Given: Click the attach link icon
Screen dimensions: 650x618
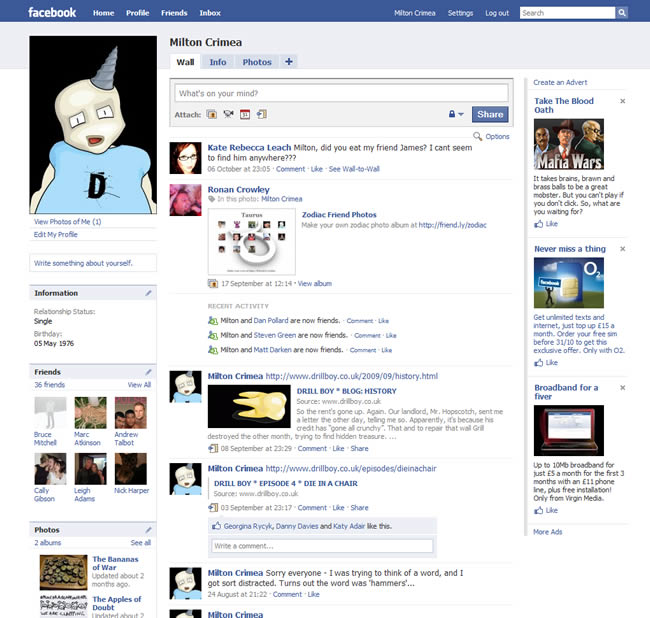Looking at the screenshot, I should point(260,115).
